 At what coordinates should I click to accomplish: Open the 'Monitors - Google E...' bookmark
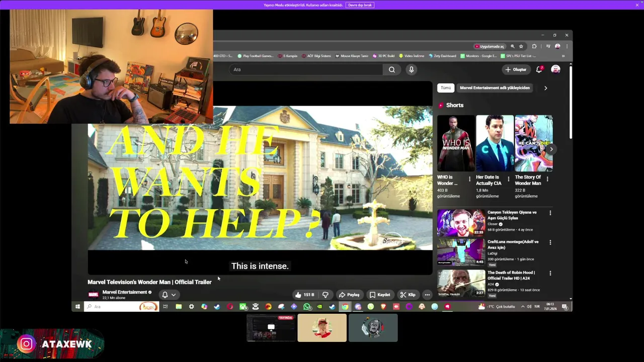479,56
